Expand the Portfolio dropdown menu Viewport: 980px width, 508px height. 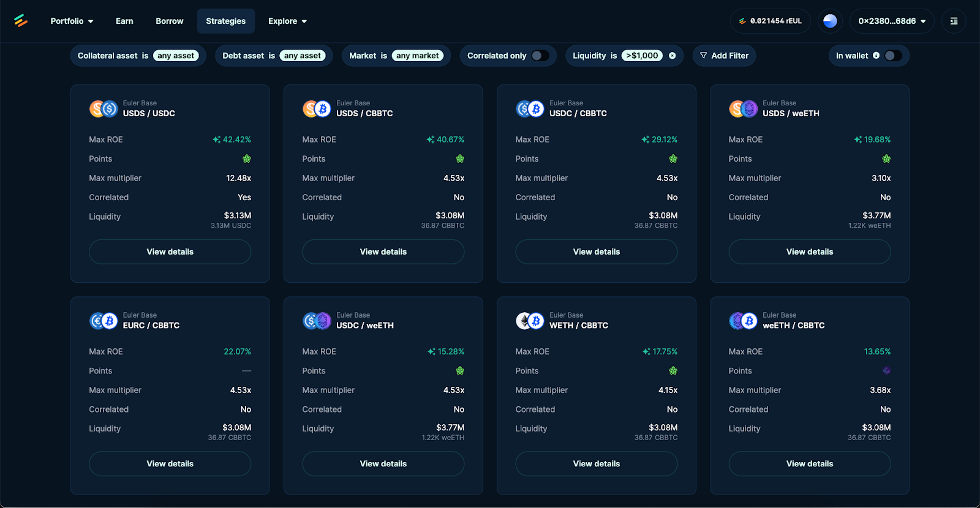72,21
